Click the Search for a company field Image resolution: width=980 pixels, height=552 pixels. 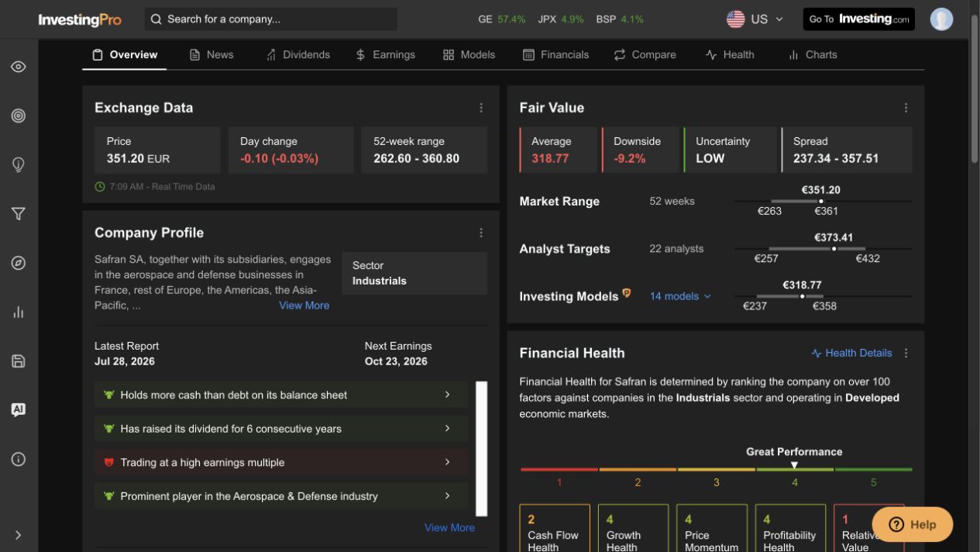[271, 19]
